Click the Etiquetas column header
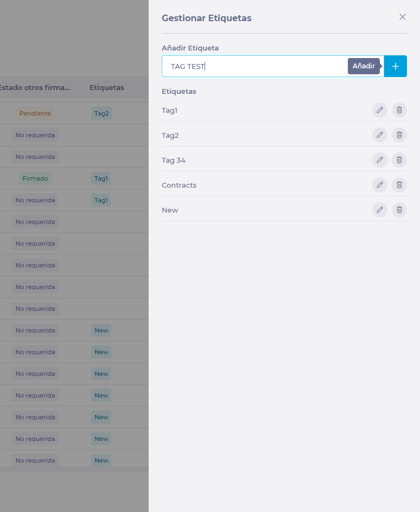This screenshot has width=420, height=512. click(107, 87)
